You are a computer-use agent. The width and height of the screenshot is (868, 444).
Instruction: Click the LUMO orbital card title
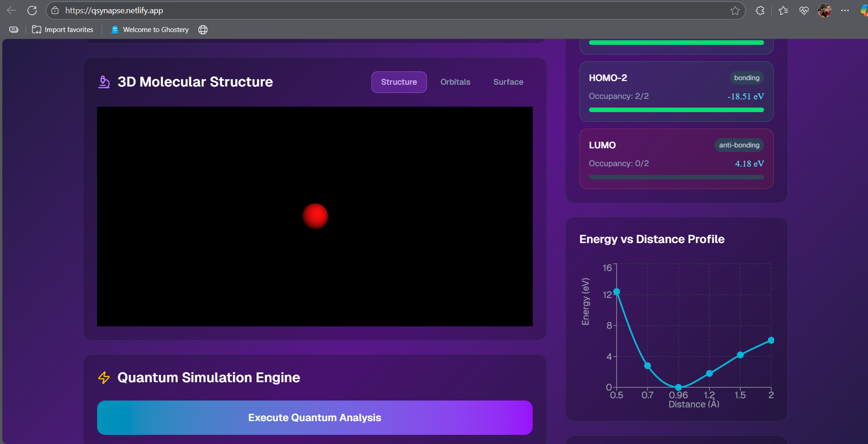pos(602,145)
